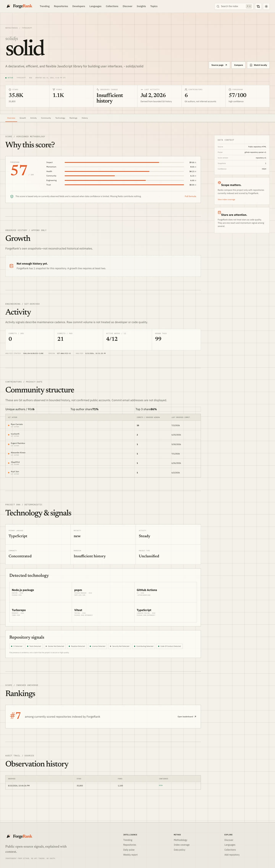The height and width of the screenshot is (868, 275).
Task: Click the Source page button
Action: [x=219, y=65]
